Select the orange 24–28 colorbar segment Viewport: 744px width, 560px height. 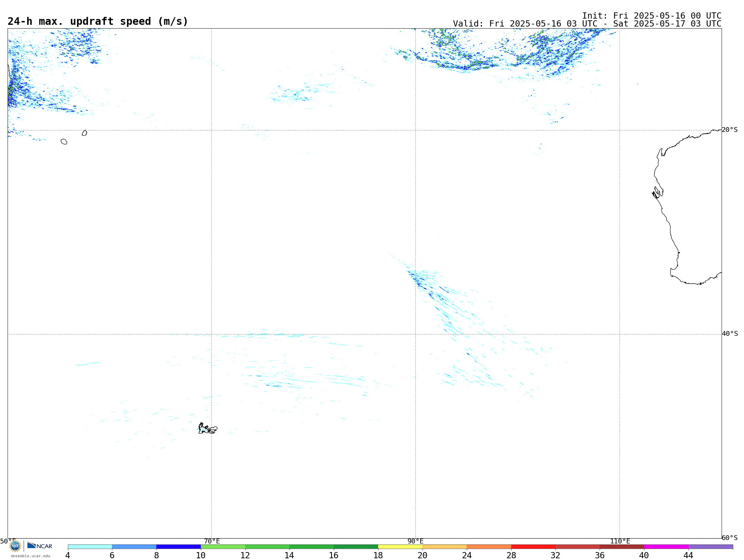point(489,547)
